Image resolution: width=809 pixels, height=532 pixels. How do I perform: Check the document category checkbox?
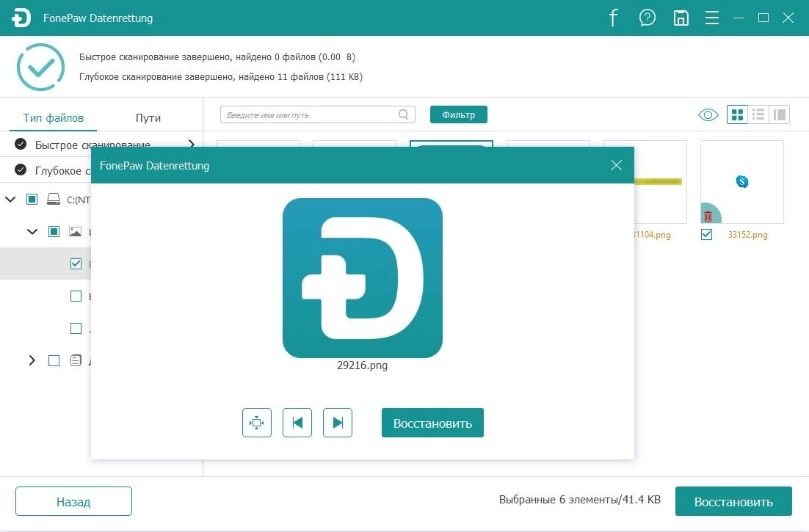point(54,360)
